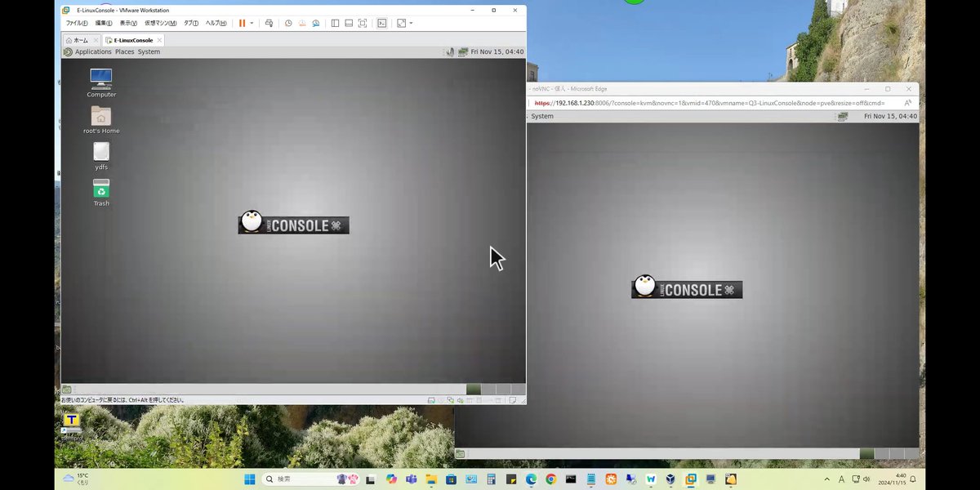This screenshot has height=490, width=980.
Task: Open the 編集 menu in VMware Workstation
Action: [104, 23]
